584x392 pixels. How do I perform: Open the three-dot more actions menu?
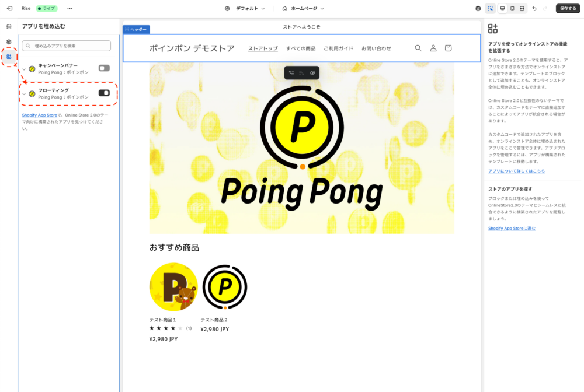coord(69,8)
